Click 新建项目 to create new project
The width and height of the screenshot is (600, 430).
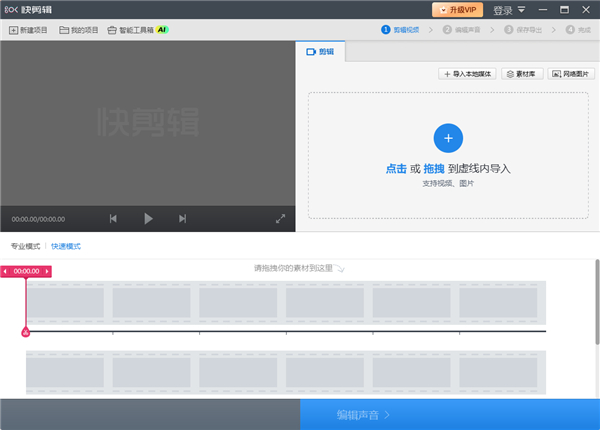pos(28,31)
